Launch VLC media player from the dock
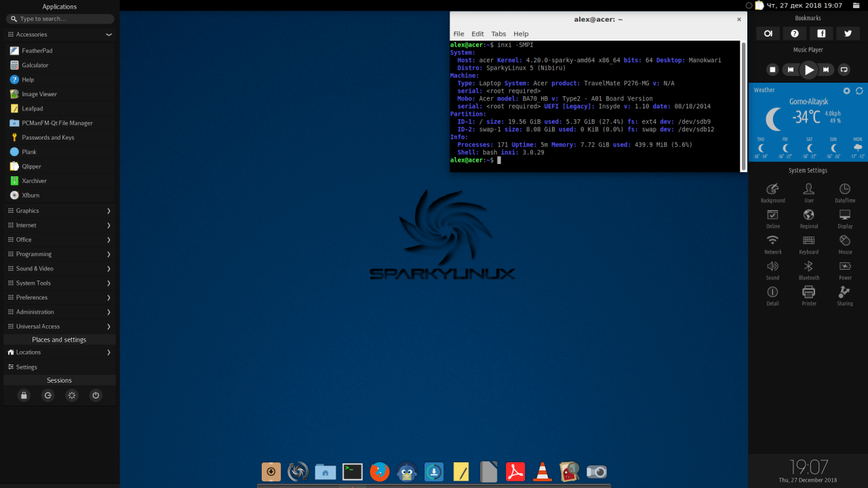Viewport: 868px width, 488px height. click(542, 471)
